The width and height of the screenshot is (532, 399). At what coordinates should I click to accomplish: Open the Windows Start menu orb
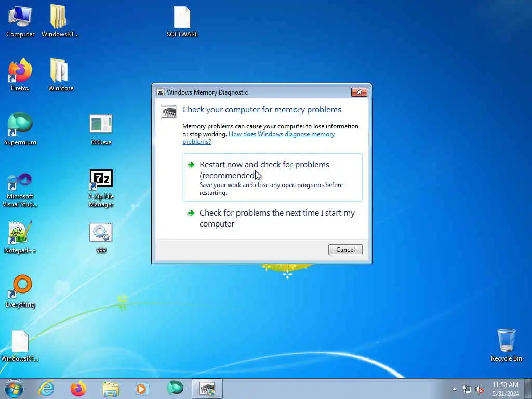point(14,389)
